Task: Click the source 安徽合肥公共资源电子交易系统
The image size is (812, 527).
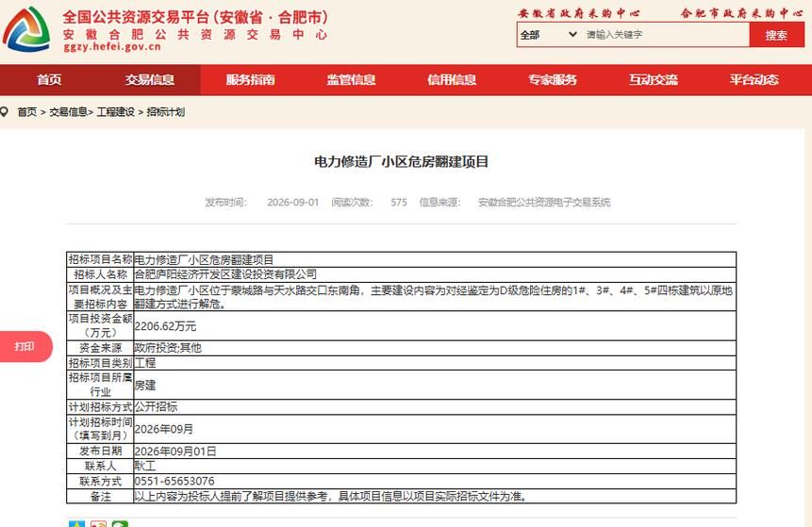Action: pyautogui.click(x=544, y=203)
